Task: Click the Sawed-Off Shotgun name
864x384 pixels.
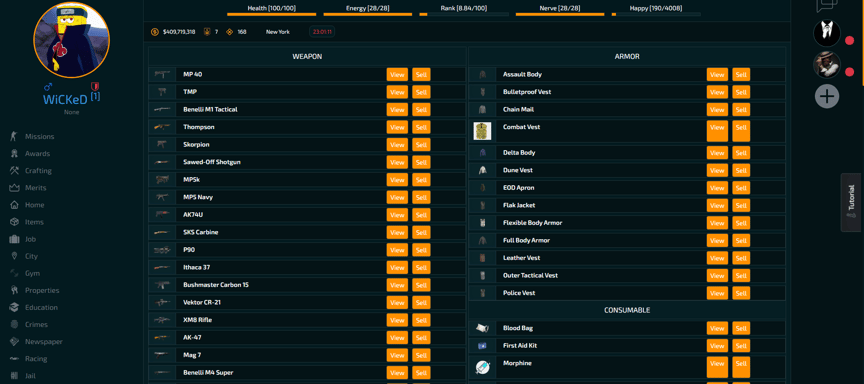Action: [212, 162]
